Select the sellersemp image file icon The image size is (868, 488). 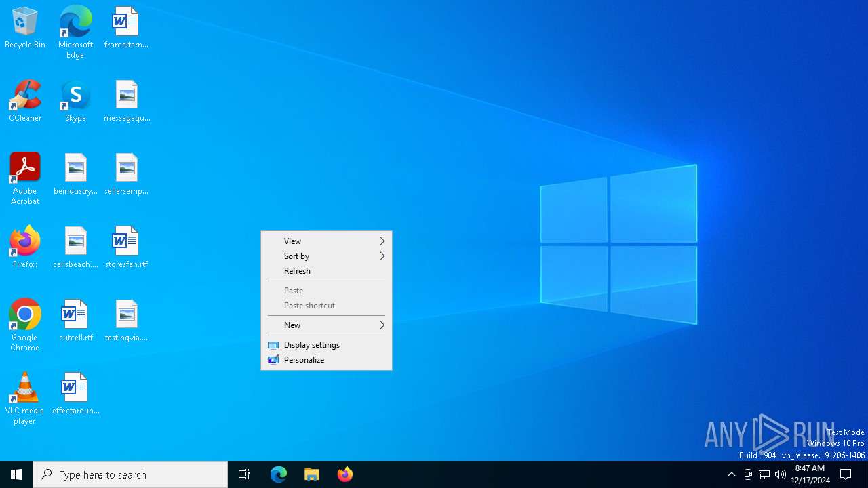click(126, 175)
